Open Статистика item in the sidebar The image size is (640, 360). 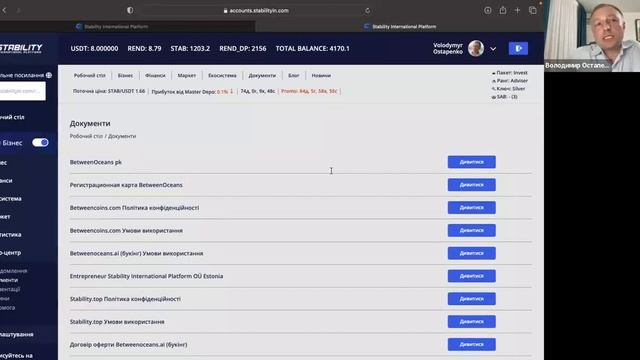point(11,235)
